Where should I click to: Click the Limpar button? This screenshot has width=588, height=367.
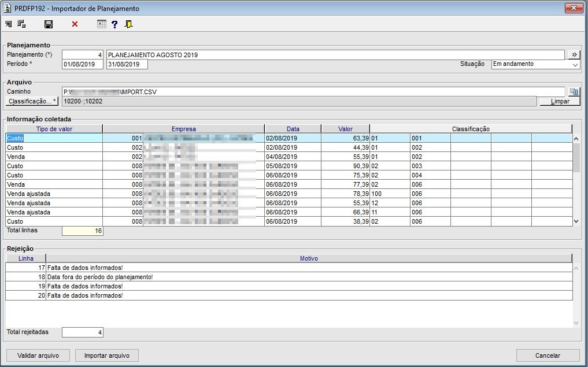coord(560,101)
